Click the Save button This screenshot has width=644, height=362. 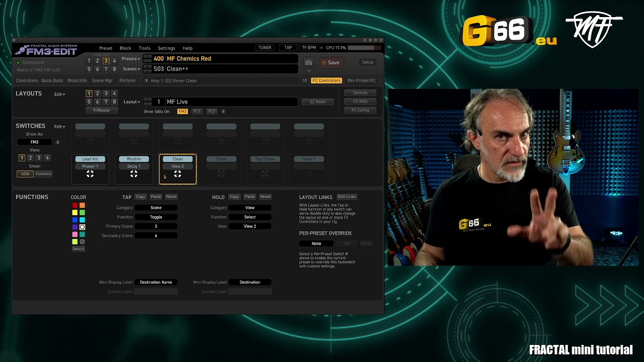pyautogui.click(x=331, y=63)
